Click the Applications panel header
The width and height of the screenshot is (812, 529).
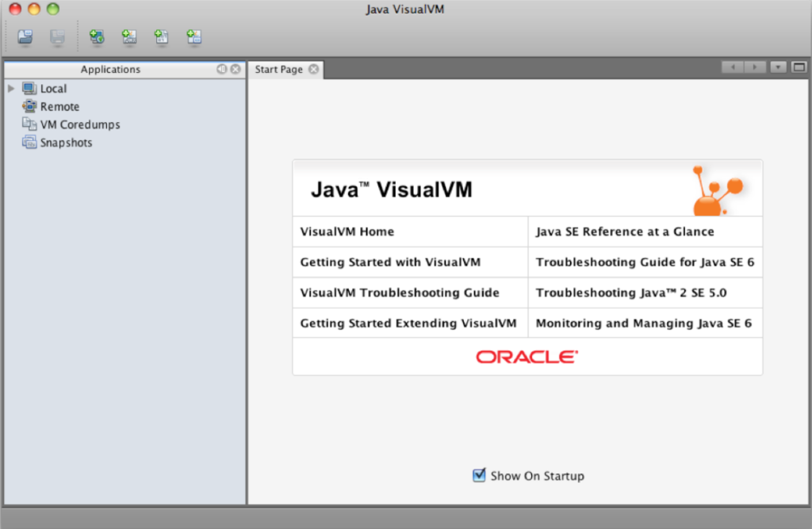tap(110, 70)
